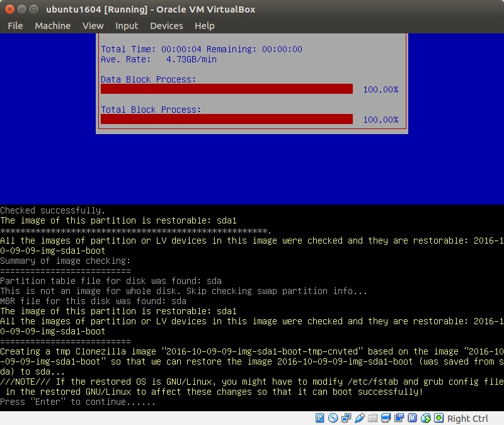Expand the View menu
The width and height of the screenshot is (504, 425).
click(93, 26)
